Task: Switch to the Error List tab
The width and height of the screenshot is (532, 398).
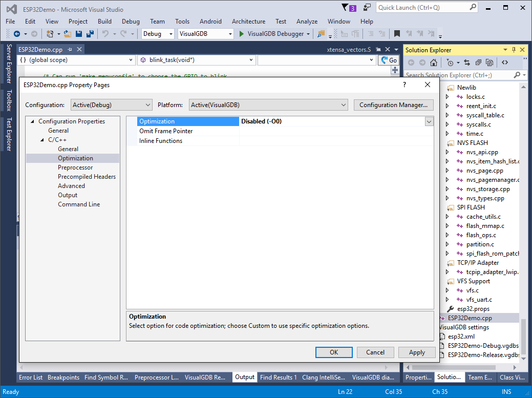Action: (x=31, y=378)
